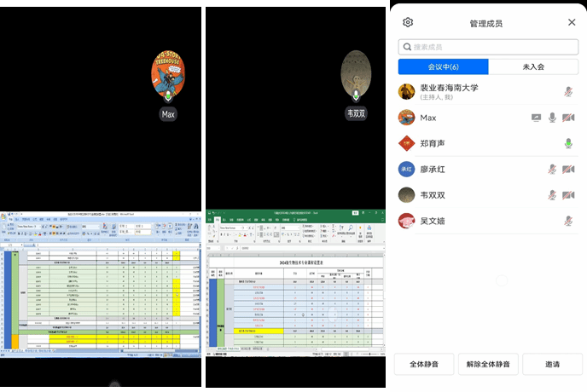Screen dimensions: 587x392
Task: Mute Max's microphone in member list
Action: [552, 118]
